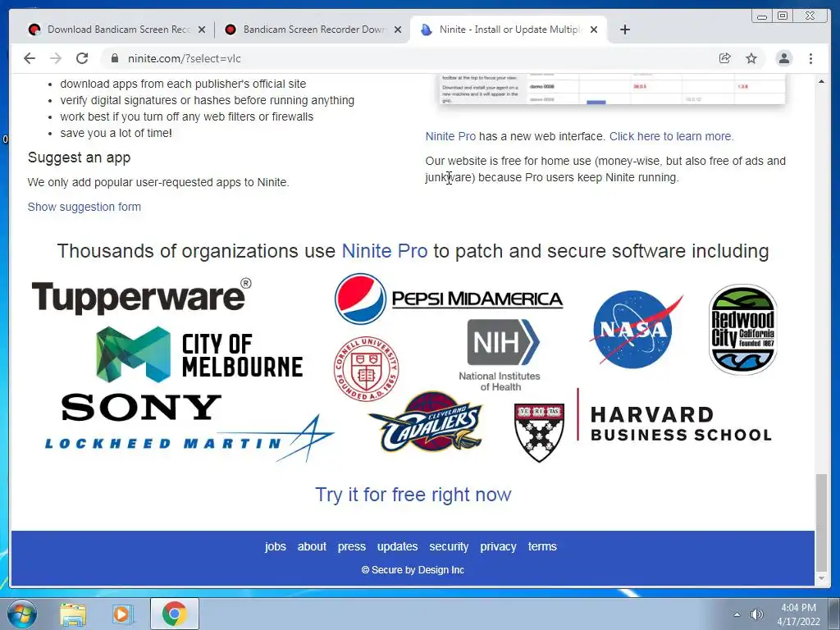This screenshot has width=840, height=630.
Task: Open Windows Explorer from the taskbar
Action: point(73,614)
